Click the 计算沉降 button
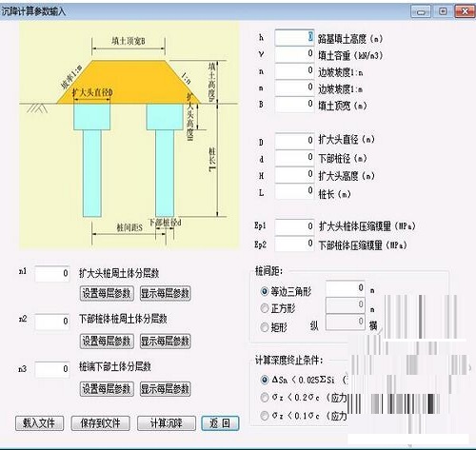476x450 pixels. [x=167, y=423]
